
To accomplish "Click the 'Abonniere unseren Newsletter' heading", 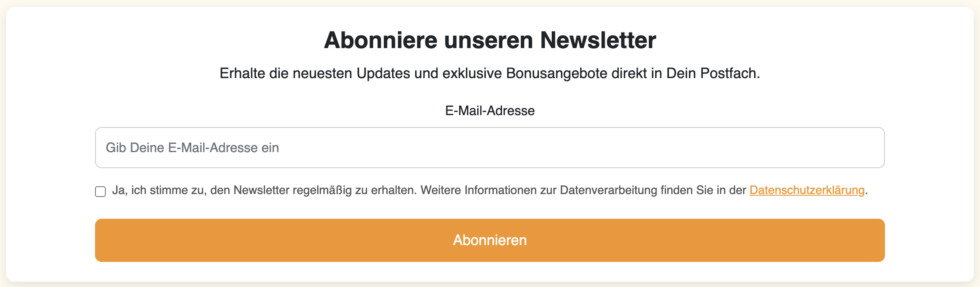I will coord(490,40).
